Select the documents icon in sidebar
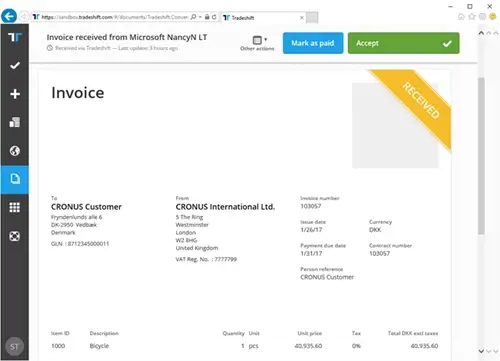The image size is (500, 361). tap(15, 179)
